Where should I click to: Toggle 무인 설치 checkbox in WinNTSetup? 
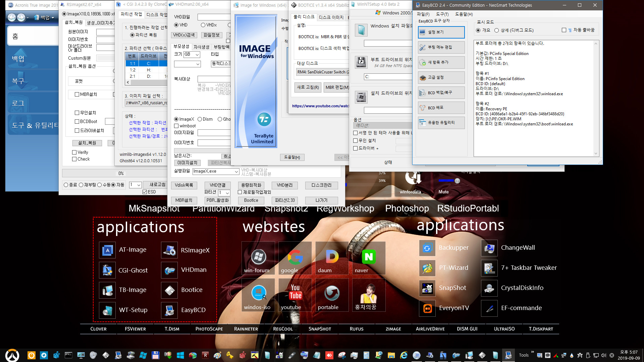355,141
